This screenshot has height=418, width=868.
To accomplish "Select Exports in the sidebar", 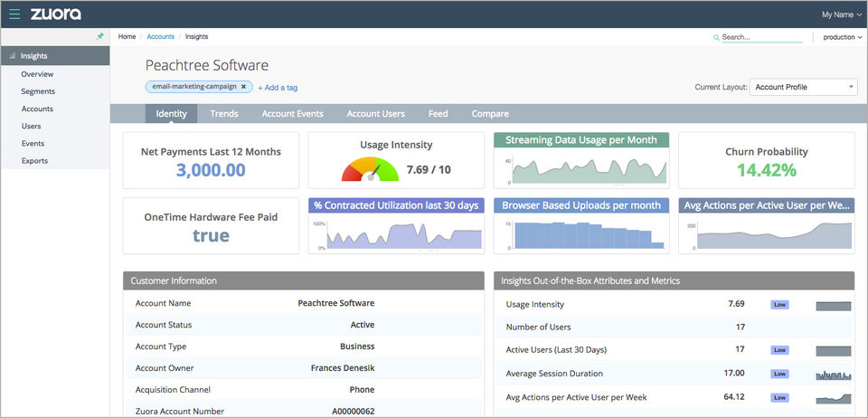I will (34, 161).
